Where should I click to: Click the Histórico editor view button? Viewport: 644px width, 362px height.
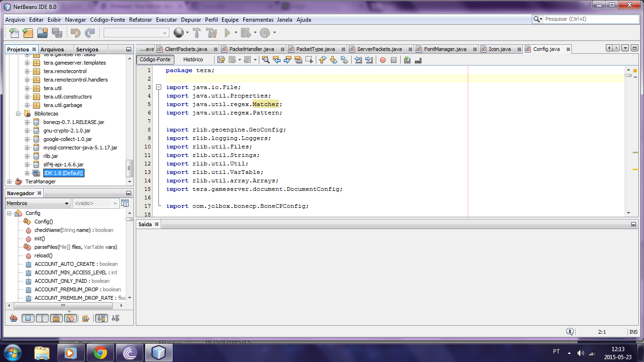(193, 60)
